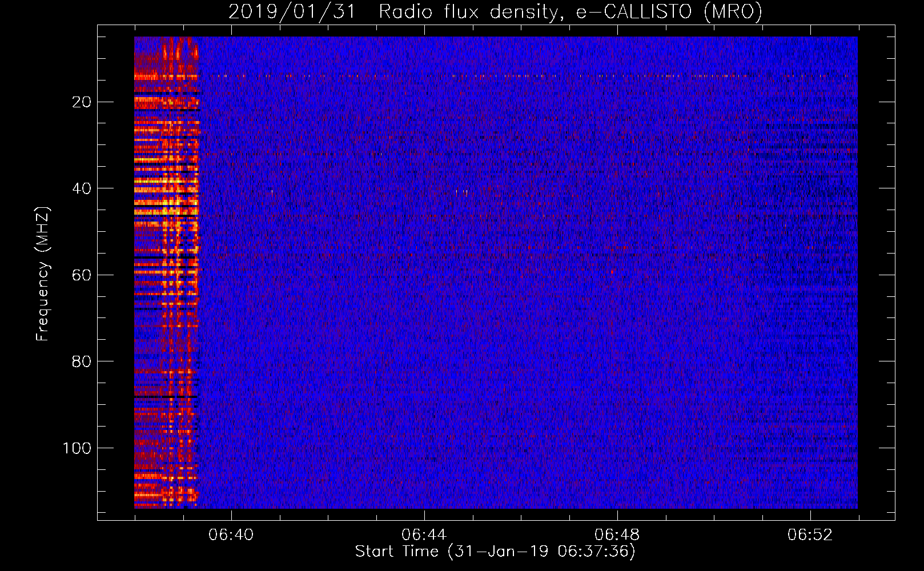Click the 06:40 time axis tick label

[231, 535]
